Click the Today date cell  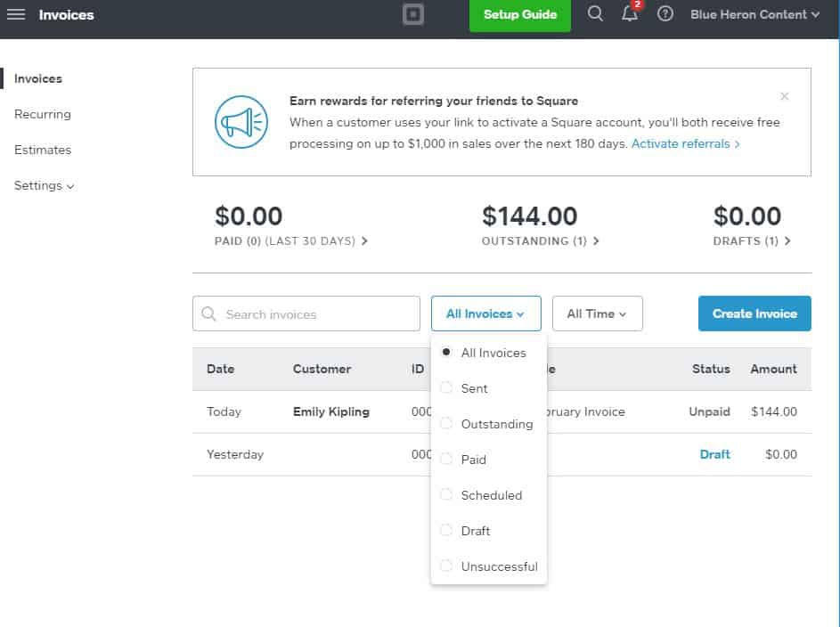click(x=224, y=411)
